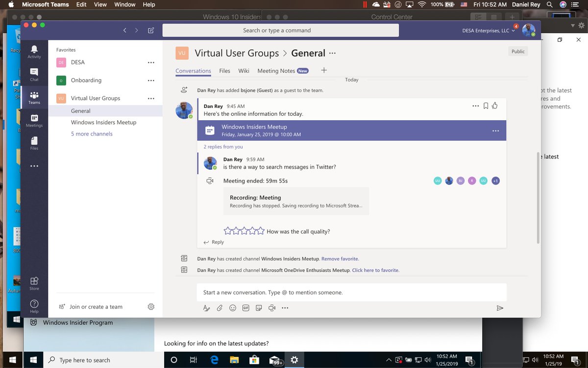Open File Explorer from the Windows taskbar
The width and height of the screenshot is (588, 368).
point(234,360)
